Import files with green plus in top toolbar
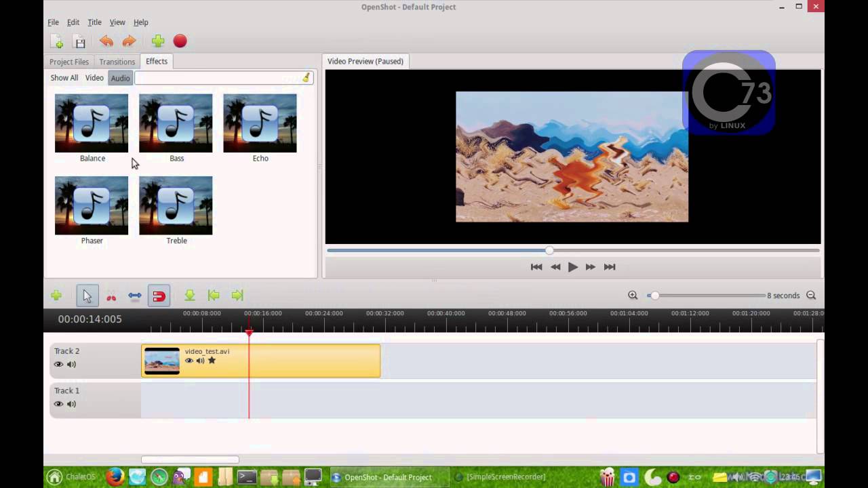 [x=158, y=41]
